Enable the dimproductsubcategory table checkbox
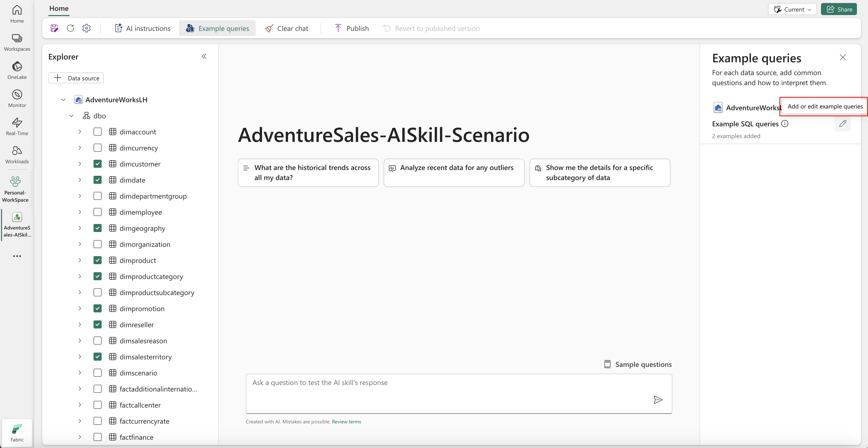Screen dimensions: 868x448 point(97,293)
